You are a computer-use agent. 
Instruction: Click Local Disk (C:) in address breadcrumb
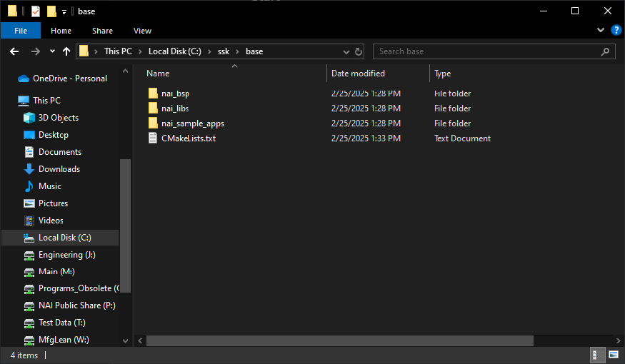click(x=174, y=51)
